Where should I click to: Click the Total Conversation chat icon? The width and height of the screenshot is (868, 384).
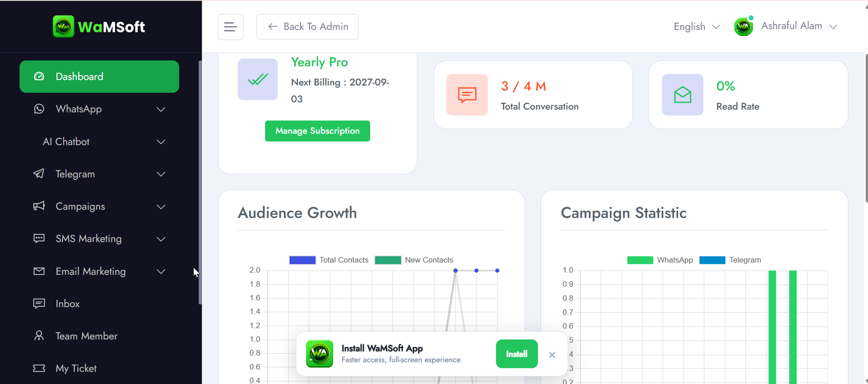[x=467, y=95]
